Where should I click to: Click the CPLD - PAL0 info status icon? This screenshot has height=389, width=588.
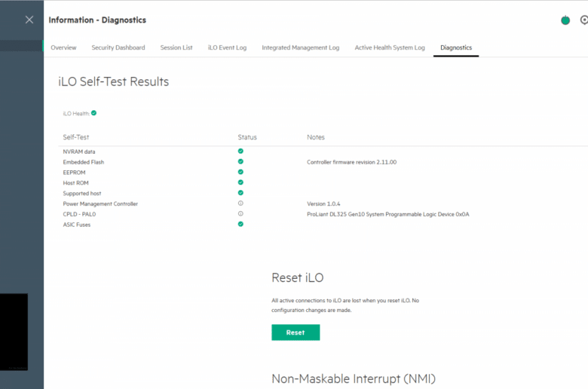click(240, 214)
